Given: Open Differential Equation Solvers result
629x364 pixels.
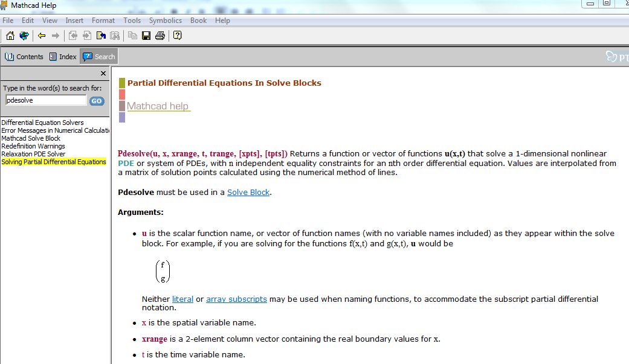Looking at the screenshot, I should [42, 123].
